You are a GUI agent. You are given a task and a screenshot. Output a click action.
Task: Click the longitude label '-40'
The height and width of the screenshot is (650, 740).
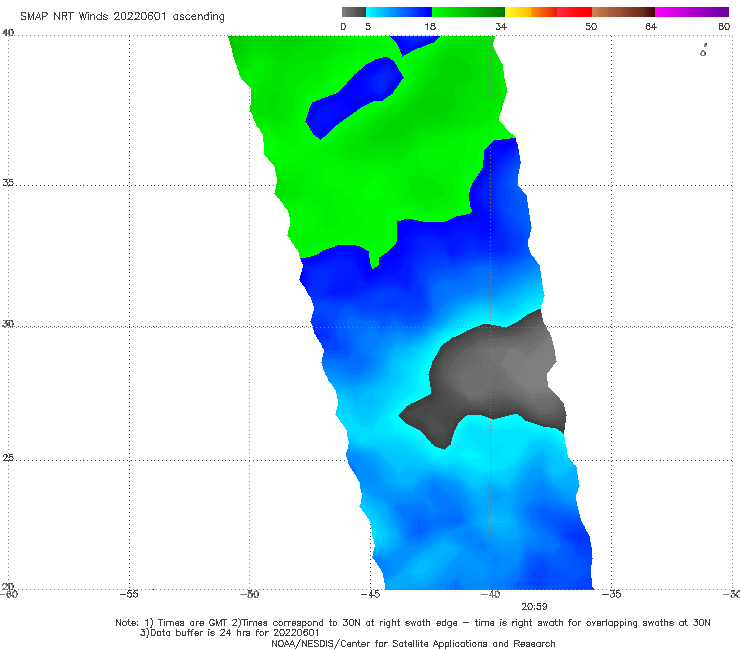point(490,594)
